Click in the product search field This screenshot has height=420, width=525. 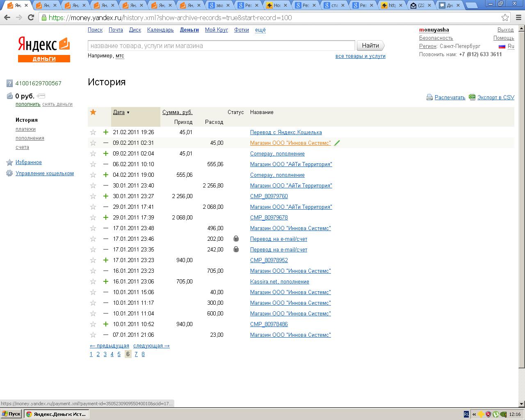pyautogui.click(x=221, y=46)
